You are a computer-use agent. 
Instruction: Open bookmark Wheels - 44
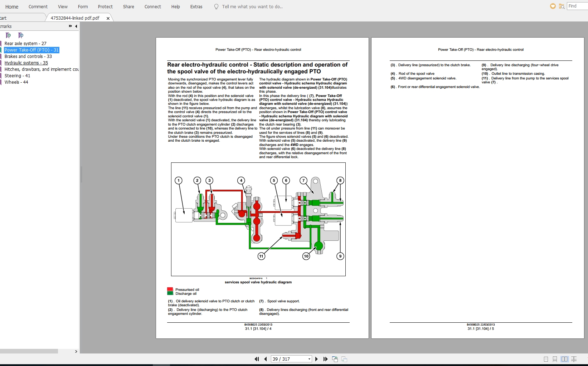(x=16, y=82)
